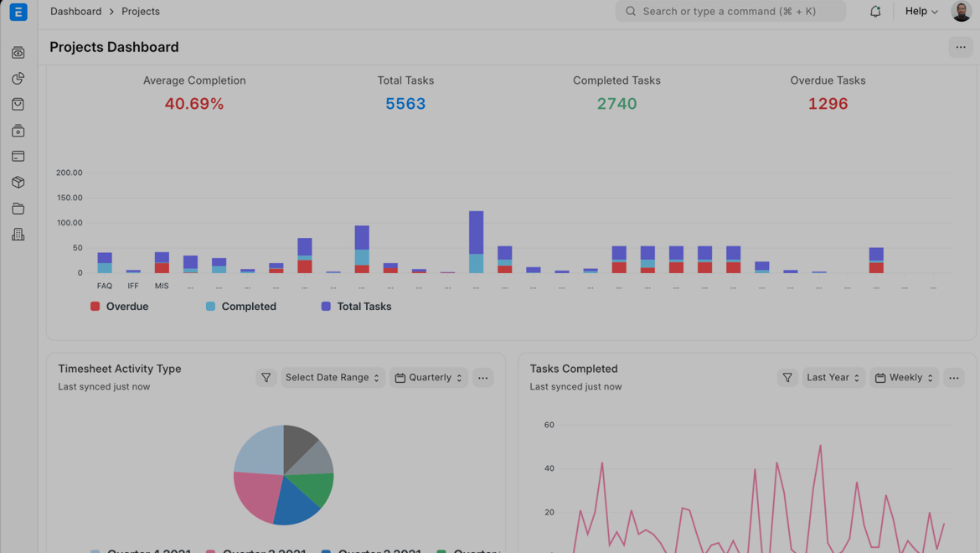980x553 pixels.
Task: Open the Help menu
Action: 921,12
